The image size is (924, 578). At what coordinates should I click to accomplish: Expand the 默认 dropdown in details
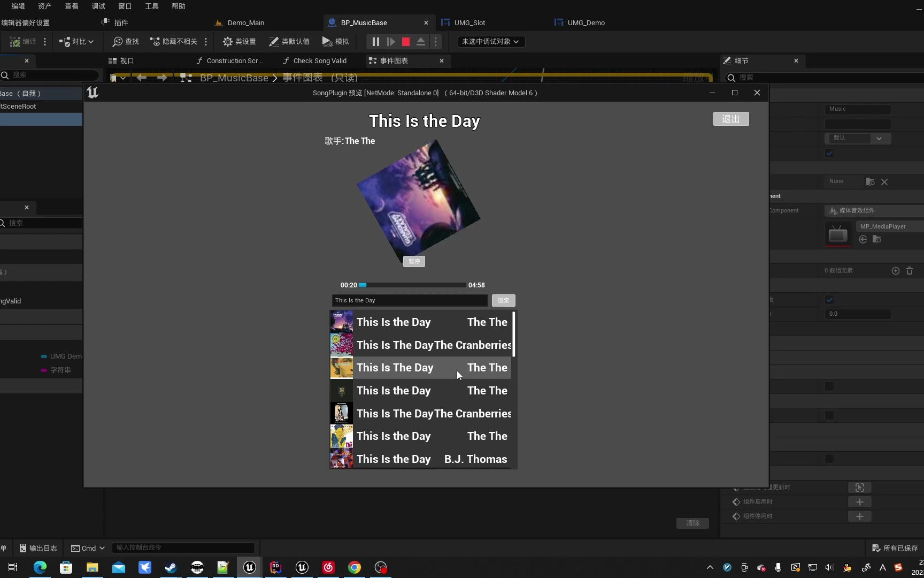point(858,138)
